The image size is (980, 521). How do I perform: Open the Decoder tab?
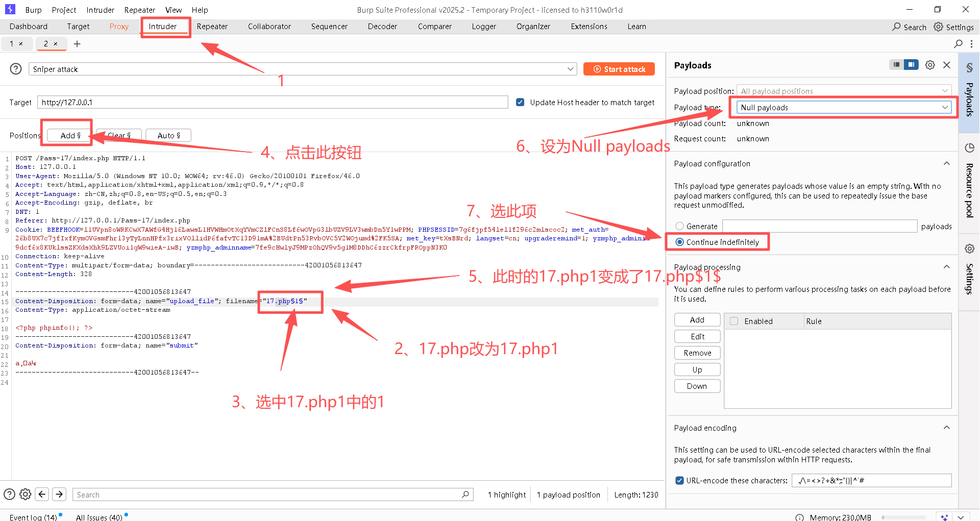(382, 27)
